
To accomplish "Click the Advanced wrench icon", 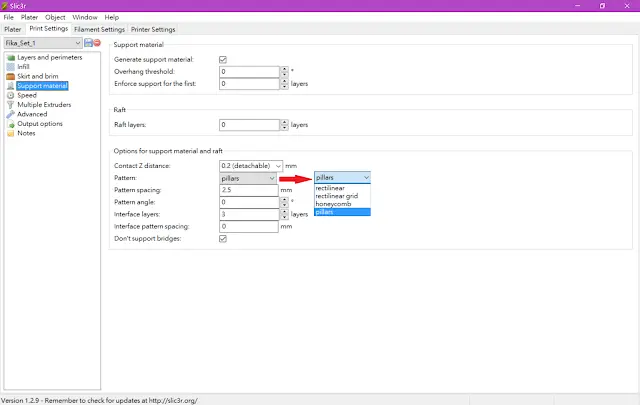I will [11, 114].
